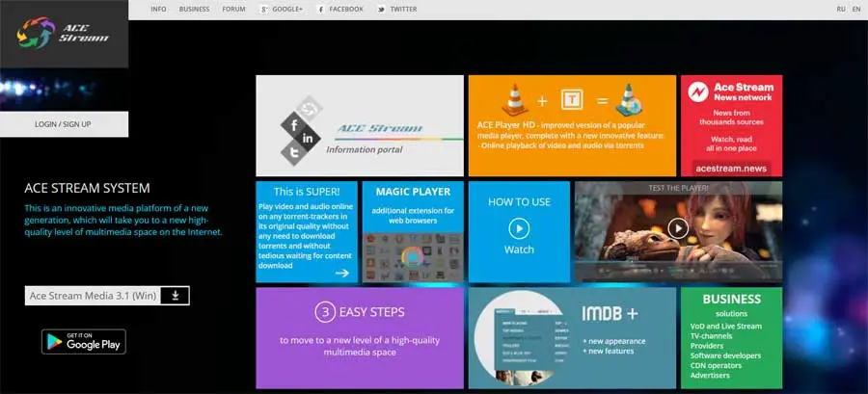Click CDN operators in Business tile
The image size is (868, 394).
coord(716,365)
